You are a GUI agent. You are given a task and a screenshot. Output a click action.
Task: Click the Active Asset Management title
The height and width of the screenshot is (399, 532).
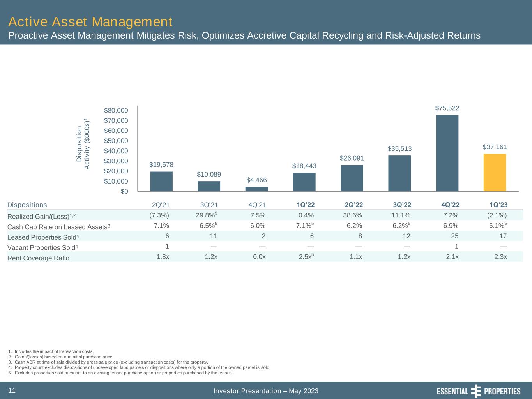coord(90,21)
